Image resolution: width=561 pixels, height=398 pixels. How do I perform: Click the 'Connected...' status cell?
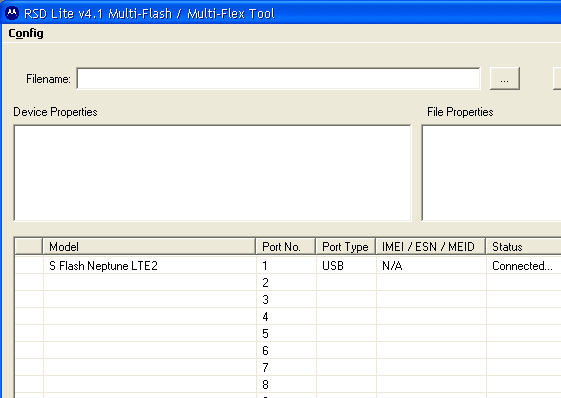tap(524, 266)
